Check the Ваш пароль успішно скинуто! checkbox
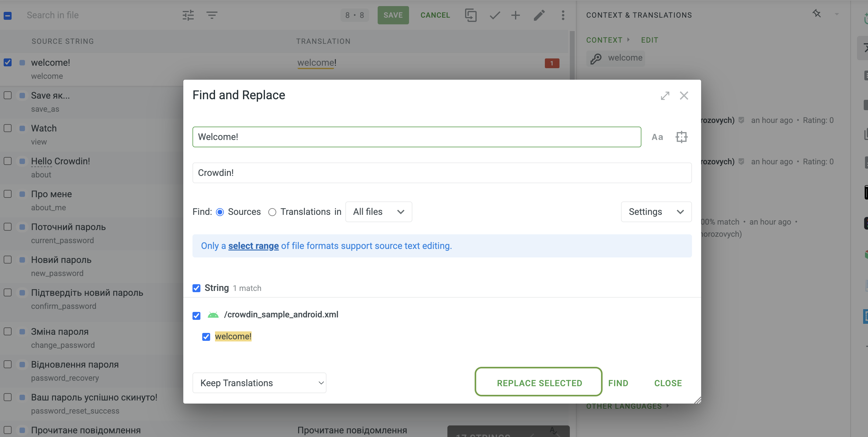The height and width of the screenshot is (437, 868). 8,397
